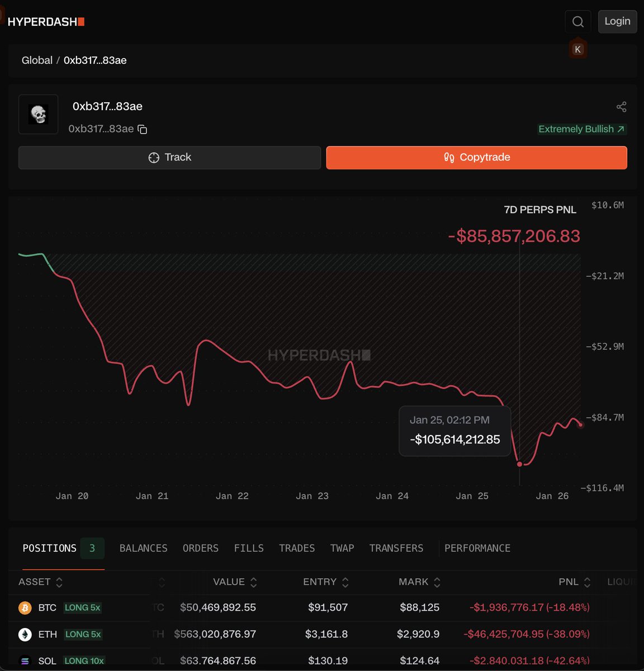Click the BTC LONG 5x badge
Viewport: 644px width, 671px height.
point(82,608)
